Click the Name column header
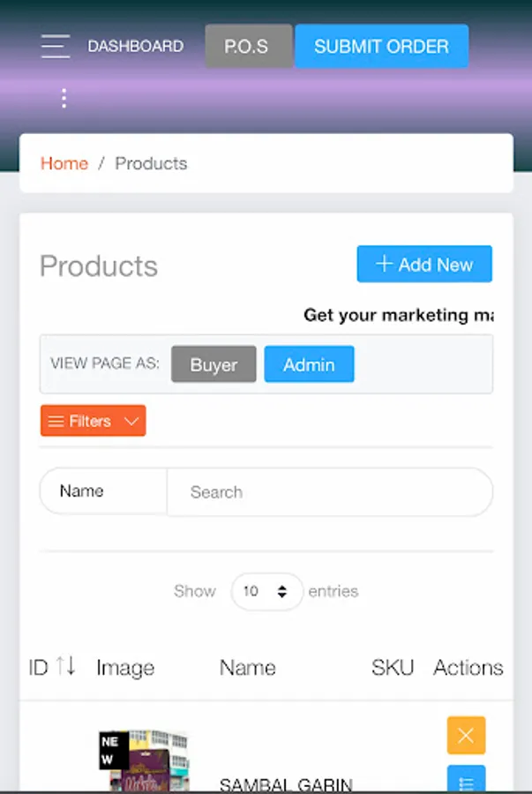 [247, 668]
